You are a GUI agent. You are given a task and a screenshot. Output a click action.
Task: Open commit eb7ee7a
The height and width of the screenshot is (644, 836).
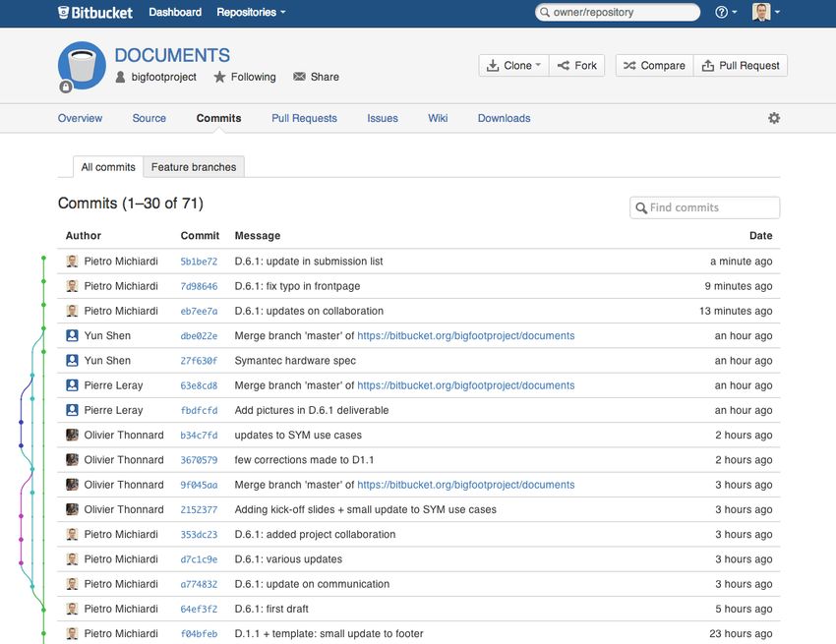[199, 312]
